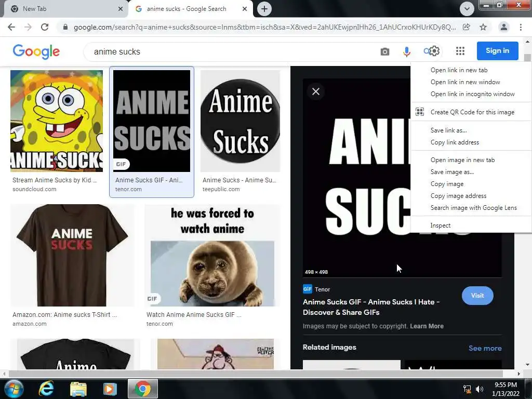
Task: Click the Sign in button
Action: click(497, 51)
